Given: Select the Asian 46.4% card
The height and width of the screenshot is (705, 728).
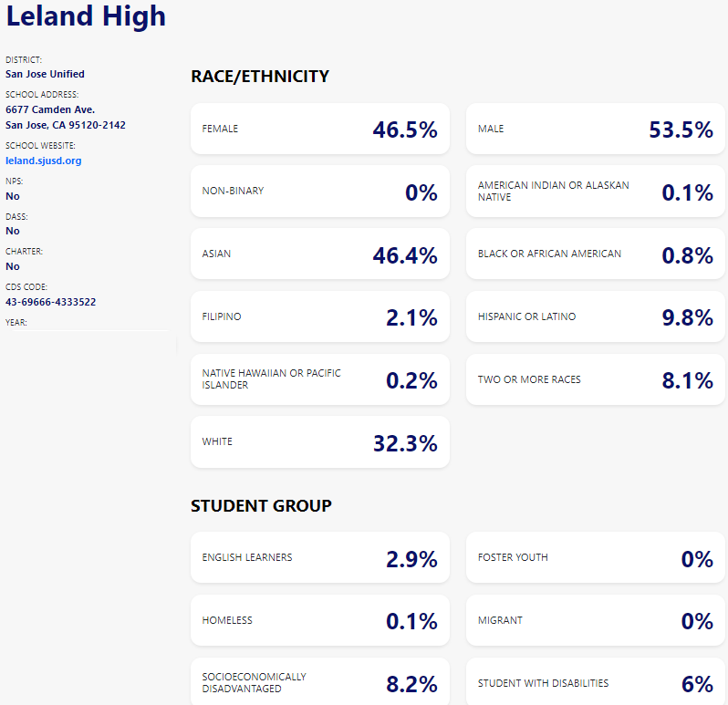Looking at the screenshot, I should (x=319, y=254).
